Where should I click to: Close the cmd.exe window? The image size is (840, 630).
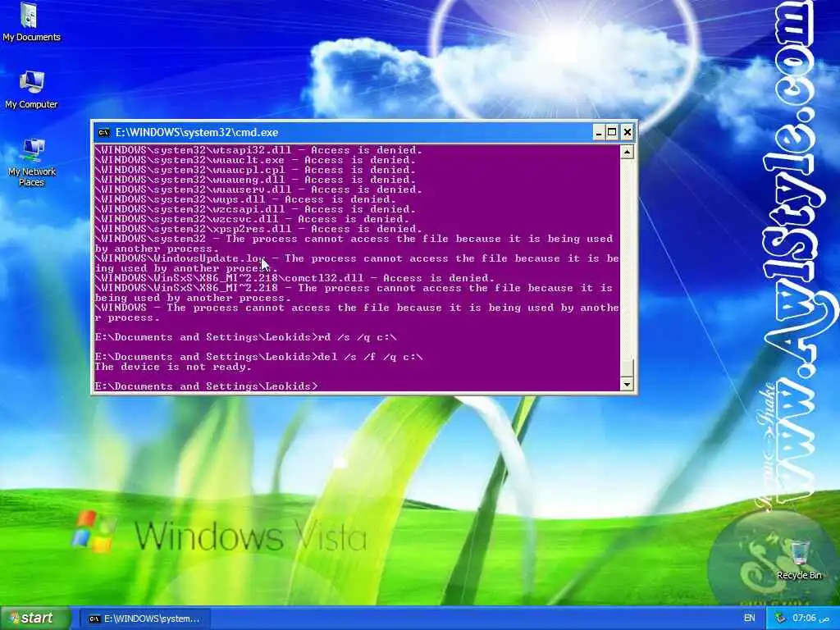coord(628,132)
